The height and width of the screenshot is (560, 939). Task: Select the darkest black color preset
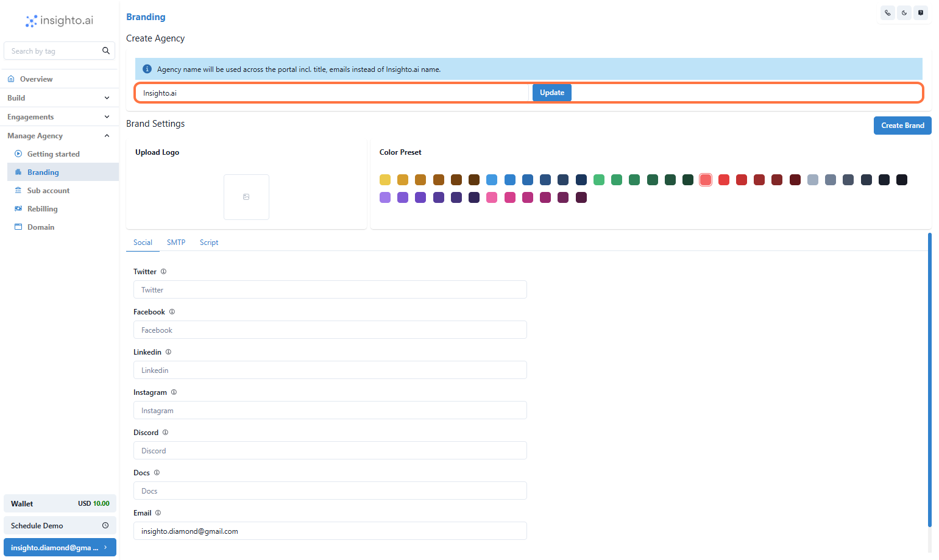pos(902,180)
